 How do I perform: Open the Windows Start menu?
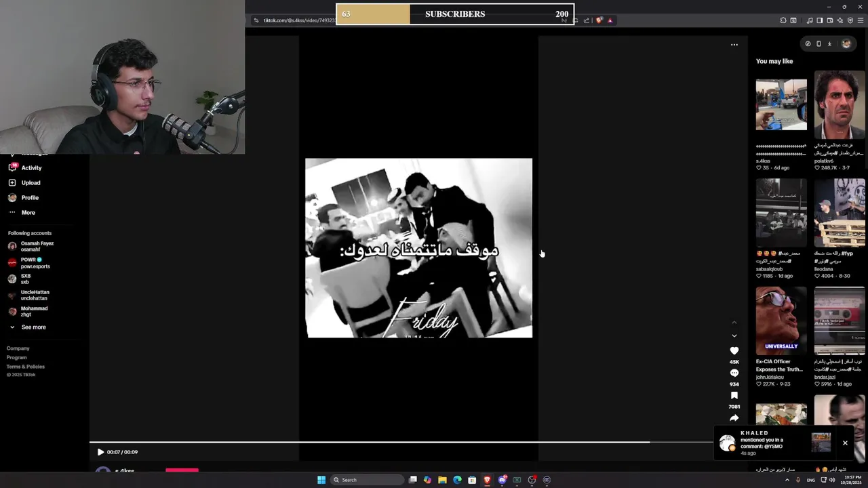click(x=321, y=480)
